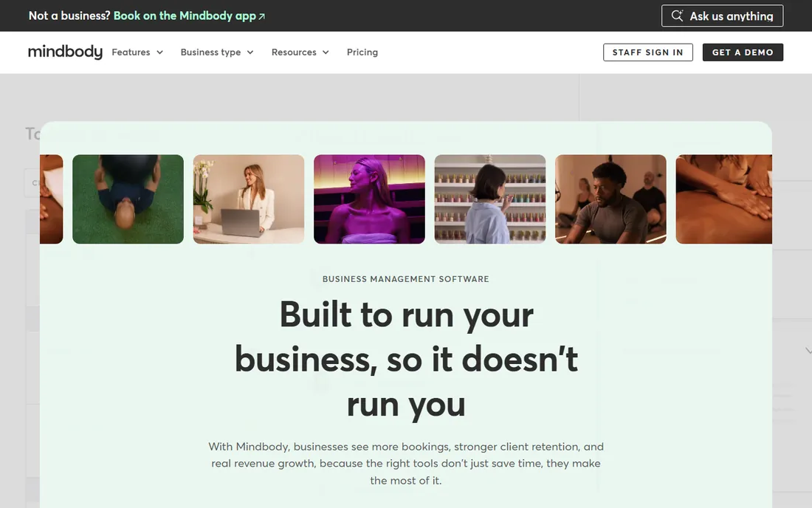Click the woman with laptop photo
The image size is (812, 508).
(249, 199)
